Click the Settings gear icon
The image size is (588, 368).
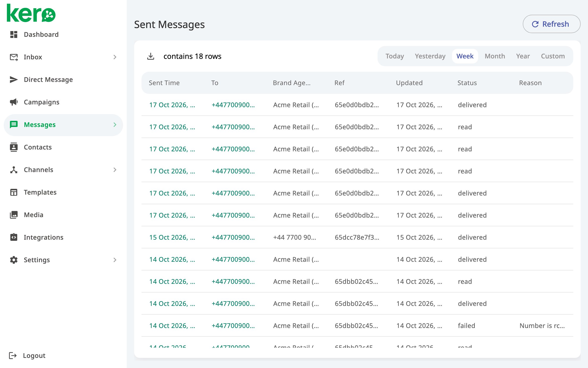[14, 260]
